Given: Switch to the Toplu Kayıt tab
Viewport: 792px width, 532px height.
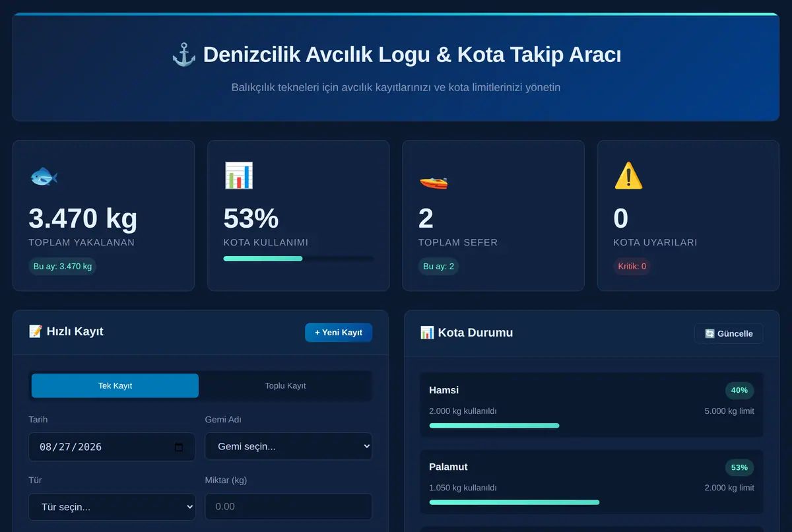Looking at the screenshot, I should click(x=285, y=385).
